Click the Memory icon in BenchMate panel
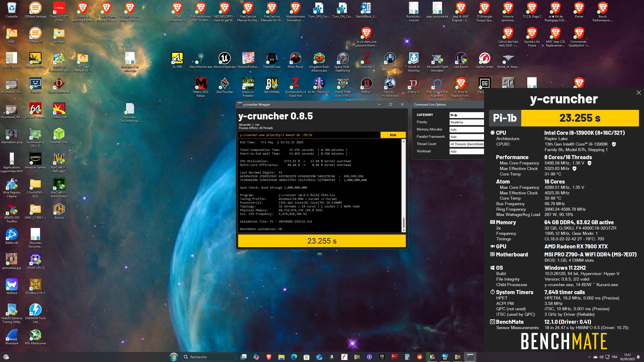Viewport: 644px width, 362px height. (x=492, y=222)
